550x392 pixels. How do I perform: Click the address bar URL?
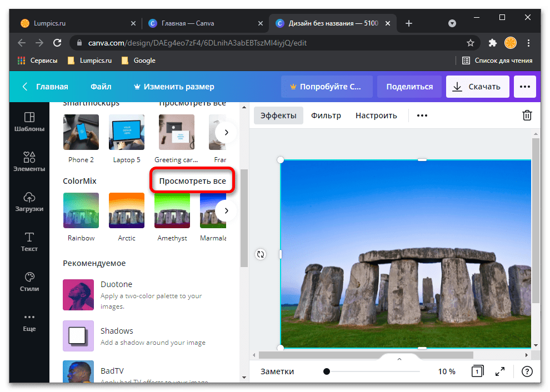[197, 43]
